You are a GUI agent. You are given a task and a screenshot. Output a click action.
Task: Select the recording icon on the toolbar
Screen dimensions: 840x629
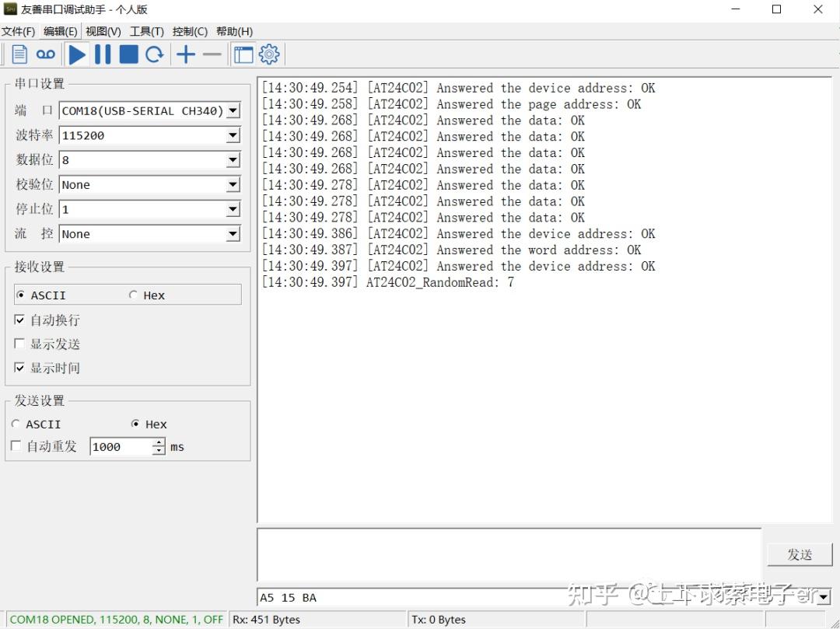coord(46,54)
